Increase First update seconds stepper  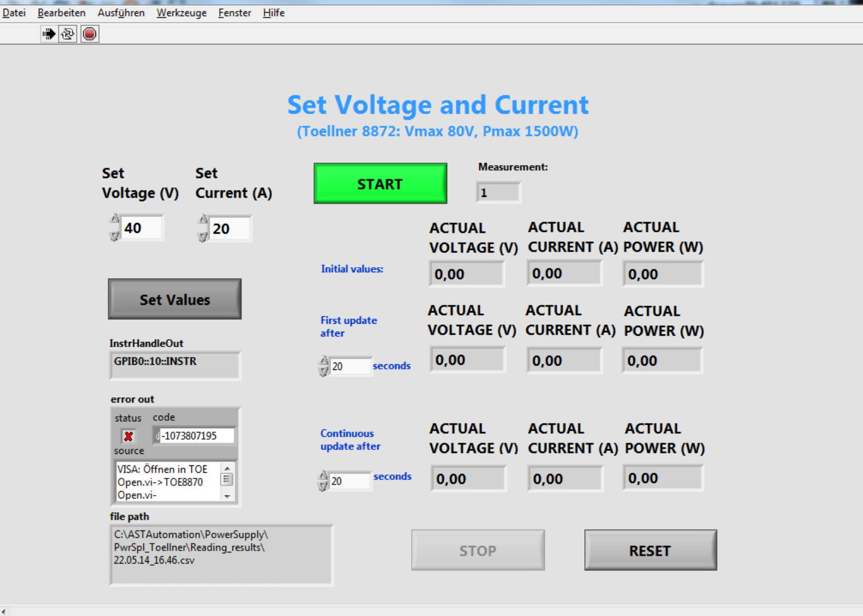324,360
